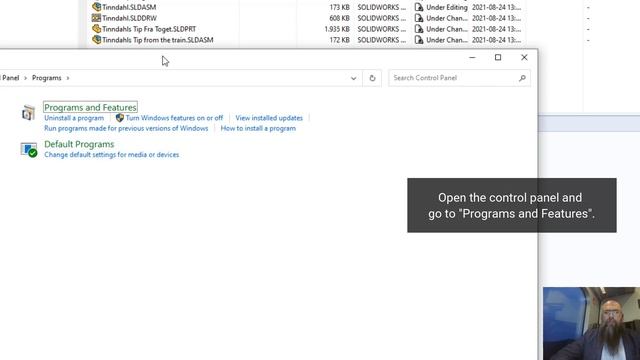Open Run programs made for previous versions
Screen dimensions: 640x360
pyautogui.click(x=126, y=128)
